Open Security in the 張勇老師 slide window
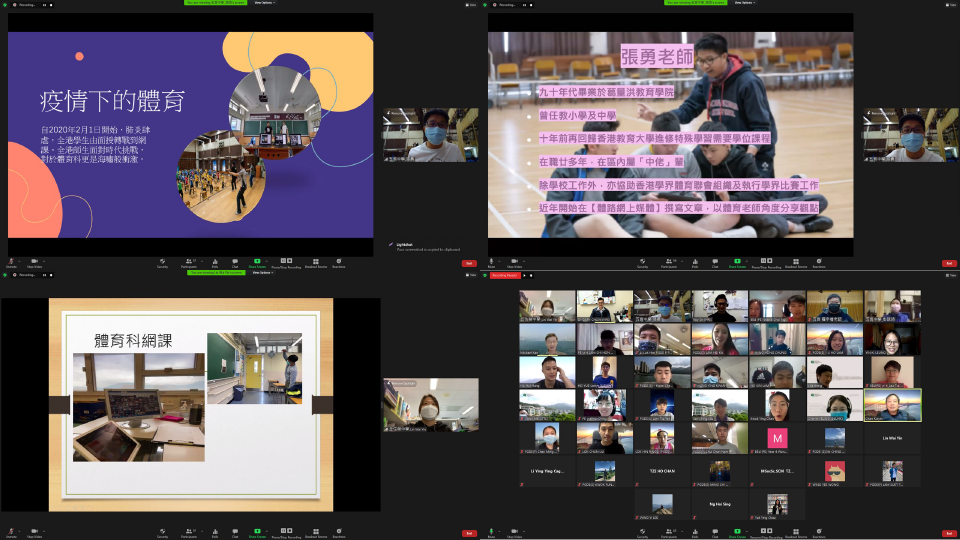 pos(642,263)
